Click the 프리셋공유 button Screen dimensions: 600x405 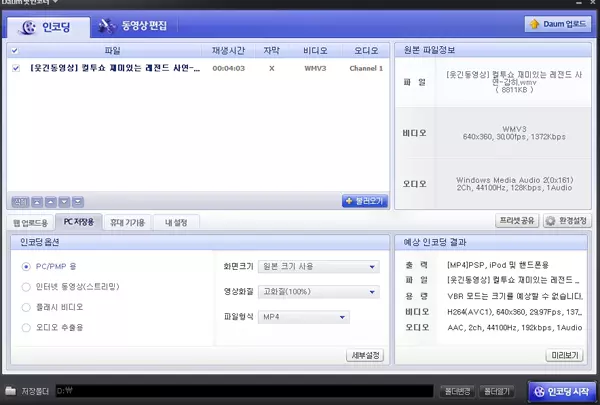pos(517,220)
